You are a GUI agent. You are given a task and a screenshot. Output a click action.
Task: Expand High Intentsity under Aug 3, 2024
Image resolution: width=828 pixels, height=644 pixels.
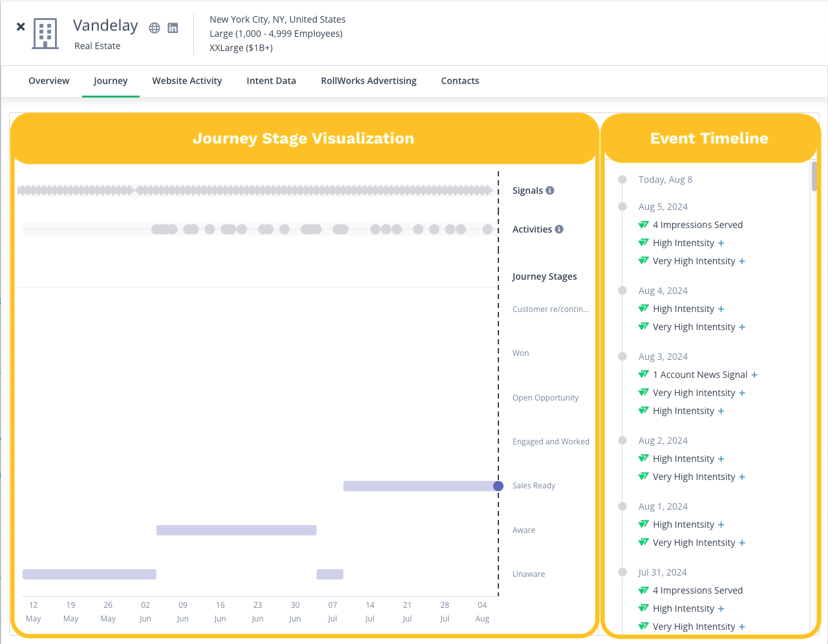click(x=721, y=411)
